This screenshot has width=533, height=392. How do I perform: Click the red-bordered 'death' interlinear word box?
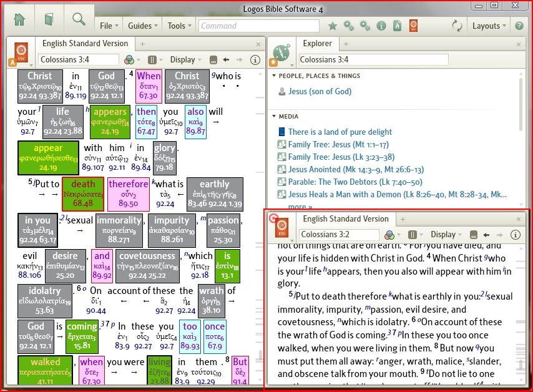click(x=83, y=194)
